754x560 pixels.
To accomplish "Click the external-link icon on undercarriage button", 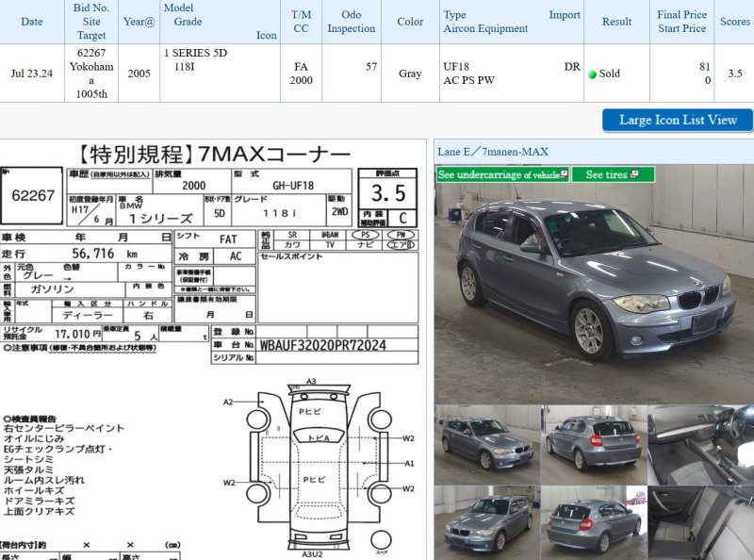I will point(564,174).
